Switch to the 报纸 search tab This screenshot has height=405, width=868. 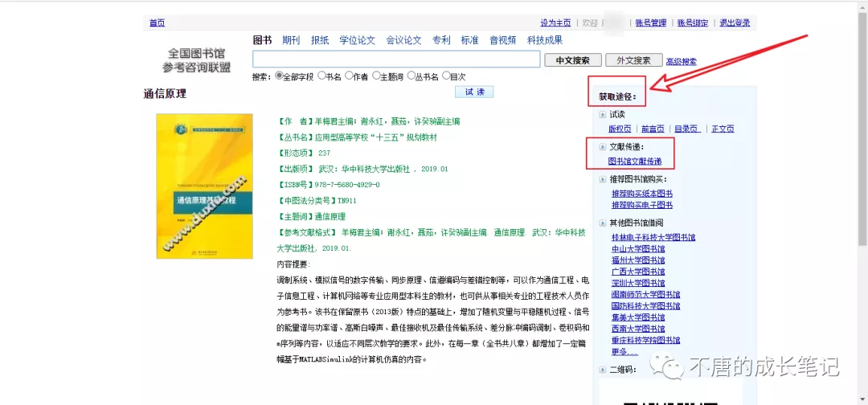coord(320,40)
